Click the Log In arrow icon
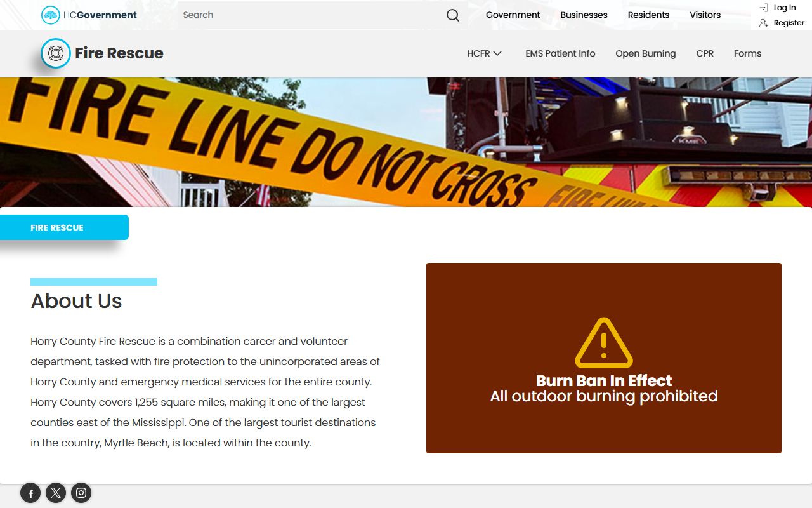This screenshot has height=508, width=812. (764, 8)
